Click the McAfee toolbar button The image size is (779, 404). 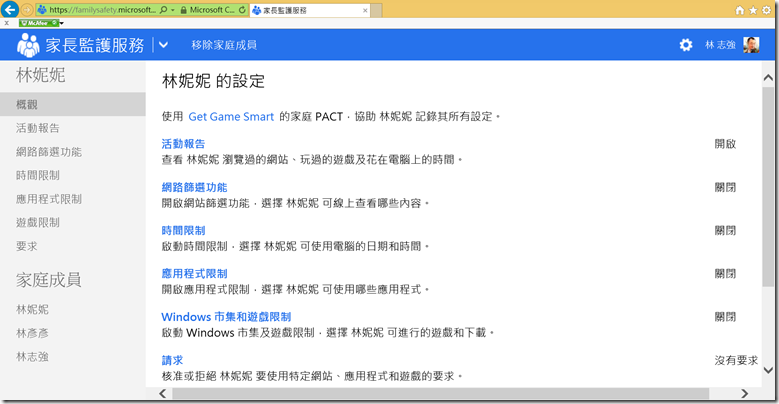[x=39, y=22]
